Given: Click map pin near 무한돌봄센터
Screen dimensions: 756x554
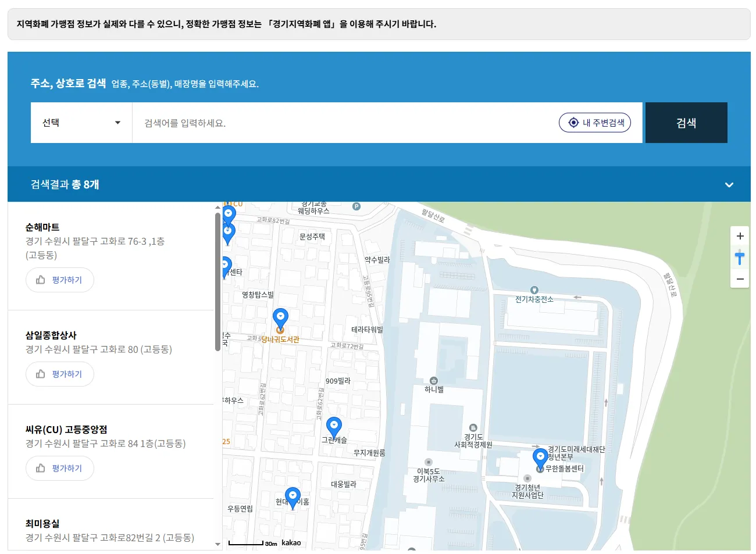Looking at the screenshot, I should pyautogui.click(x=540, y=458).
